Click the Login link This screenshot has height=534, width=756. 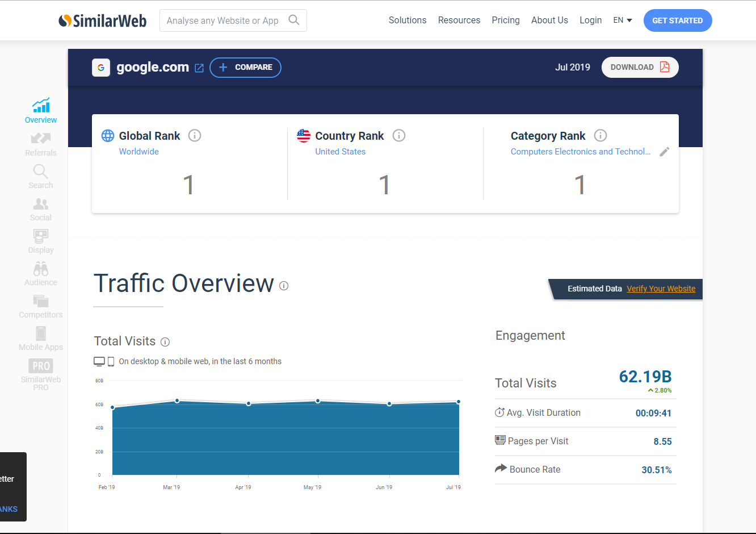pos(590,20)
